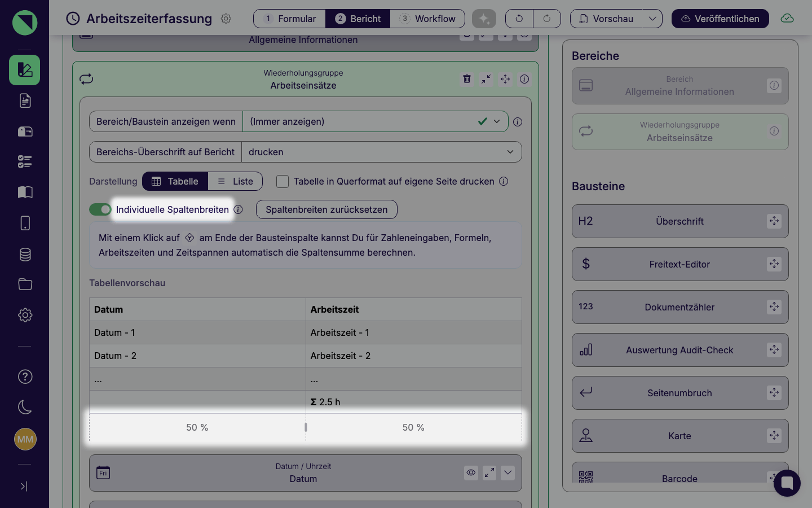
Task: Go to the Formular step tab
Action: [x=290, y=19]
